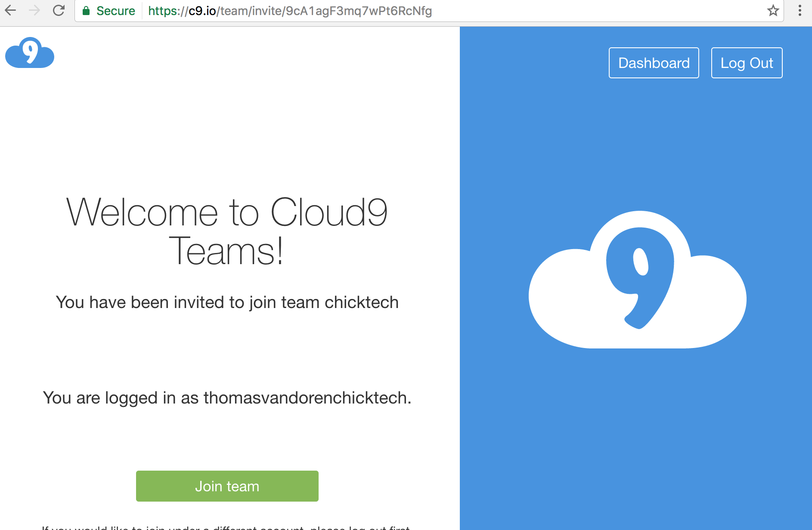Image resolution: width=812 pixels, height=530 pixels.
Task: Click the browser forward arrow
Action: [34, 10]
